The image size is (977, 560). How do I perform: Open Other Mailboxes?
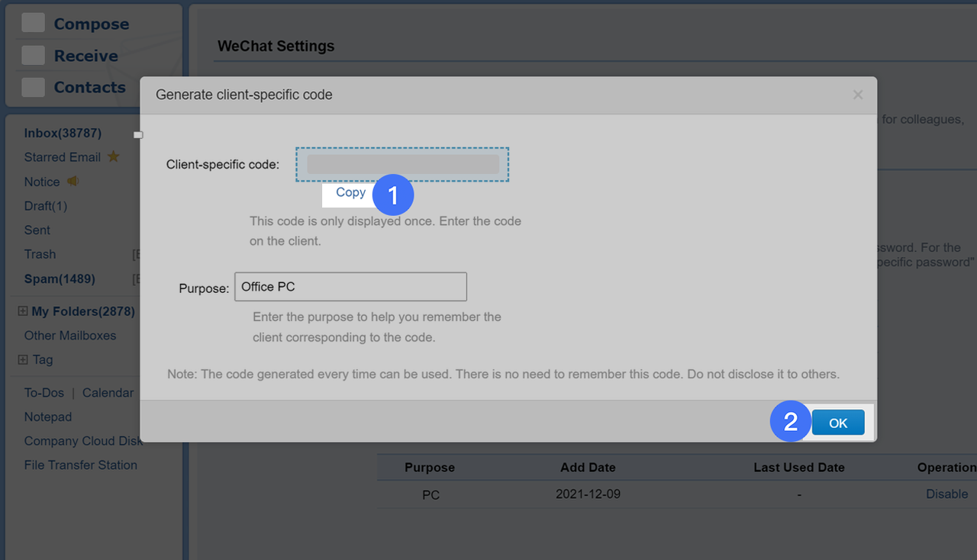click(70, 335)
